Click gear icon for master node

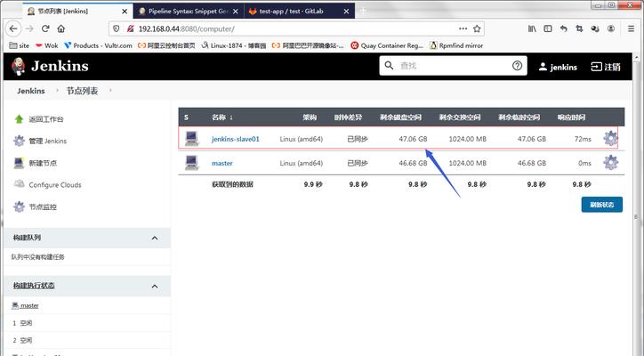pos(611,163)
